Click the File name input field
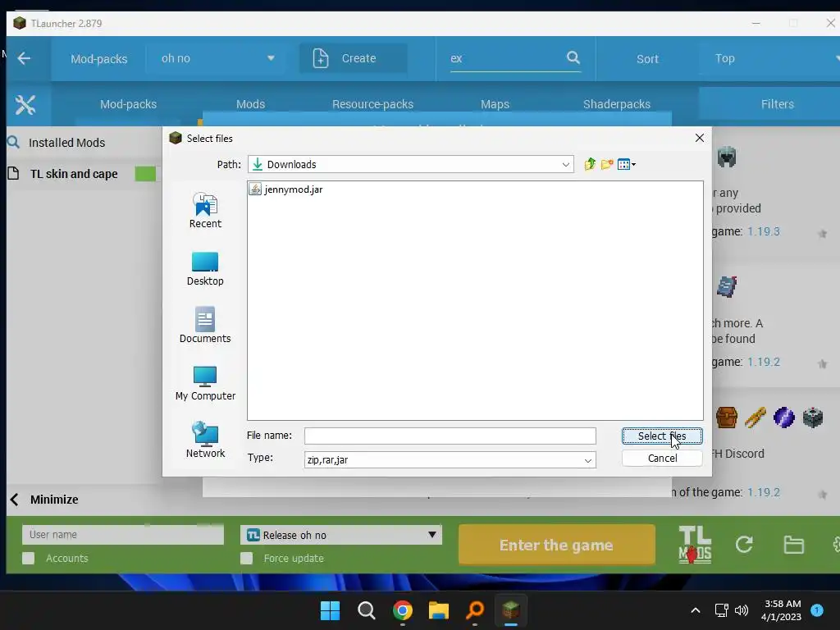 [450, 436]
